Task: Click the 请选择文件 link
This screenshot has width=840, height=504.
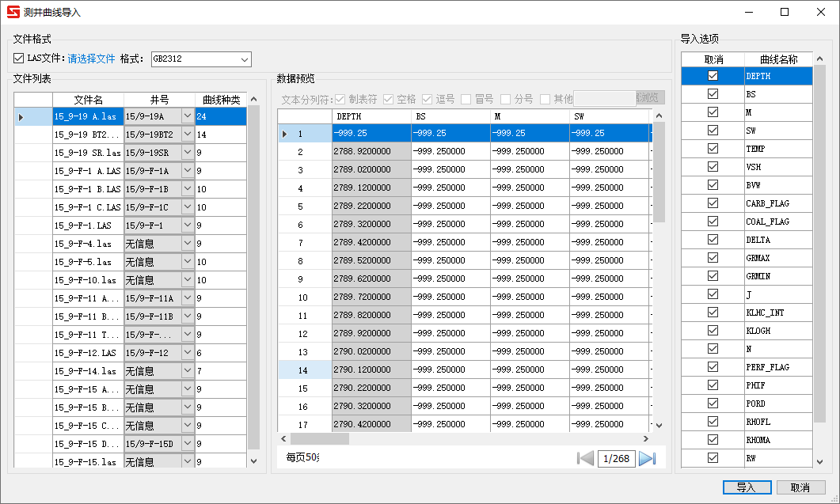Action: (x=91, y=59)
